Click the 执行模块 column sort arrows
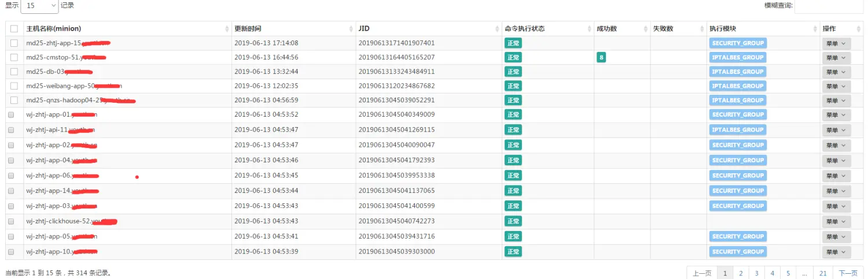This screenshot has height=279, width=868. [x=815, y=29]
